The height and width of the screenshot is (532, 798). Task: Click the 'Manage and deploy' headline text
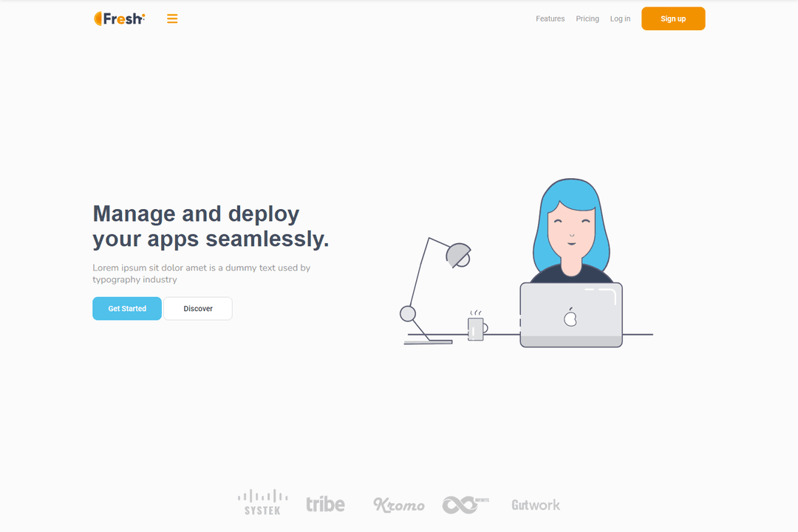196,214
